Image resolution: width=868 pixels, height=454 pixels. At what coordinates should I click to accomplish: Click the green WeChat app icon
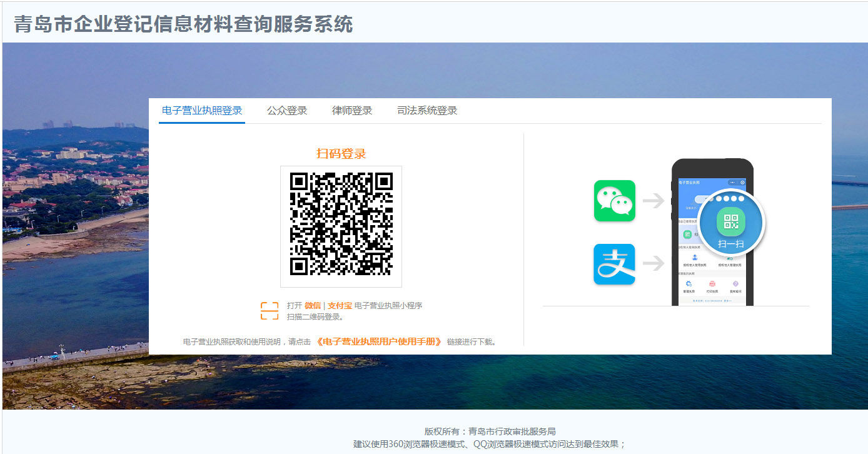coord(614,201)
